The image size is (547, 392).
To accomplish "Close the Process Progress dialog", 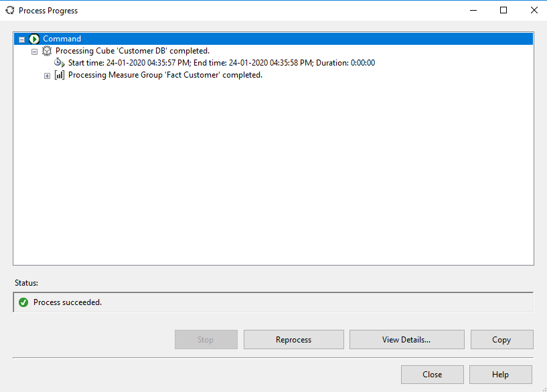I will pos(432,374).
